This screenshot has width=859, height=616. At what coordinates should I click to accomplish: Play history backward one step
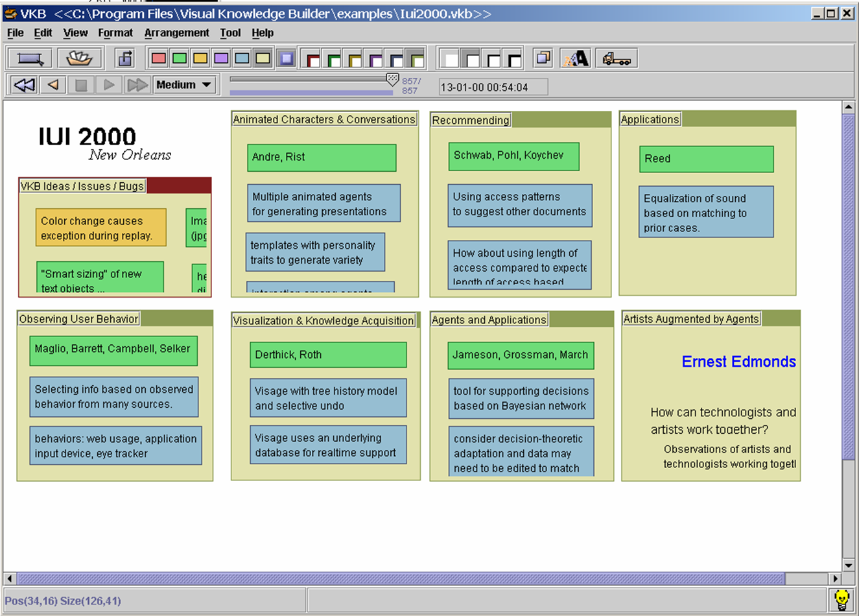[x=53, y=85]
